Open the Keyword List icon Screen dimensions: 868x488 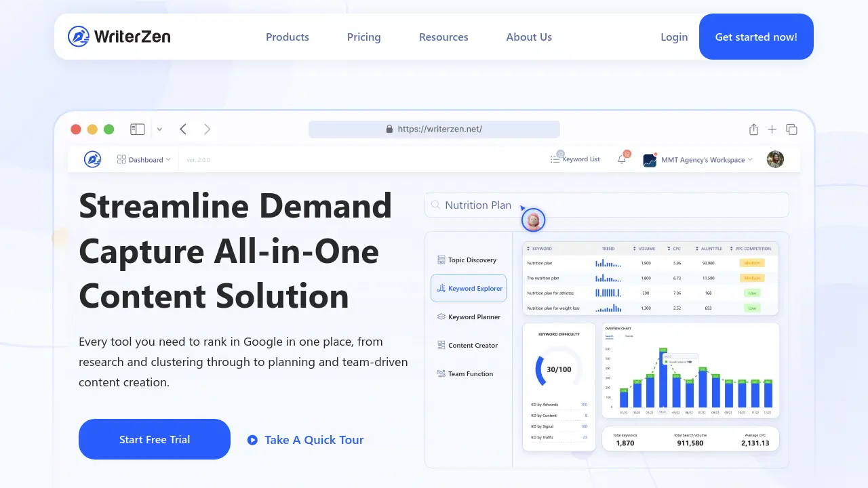tap(555, 159)
